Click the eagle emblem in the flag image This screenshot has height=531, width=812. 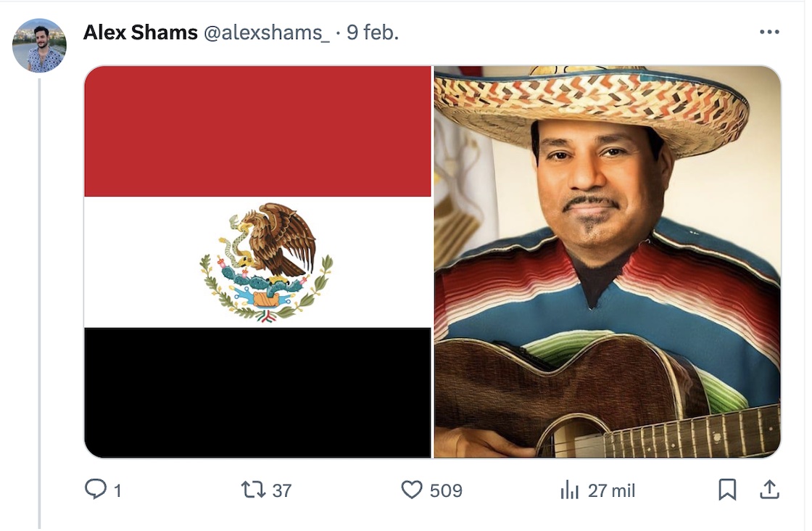(x=266, y=262)
